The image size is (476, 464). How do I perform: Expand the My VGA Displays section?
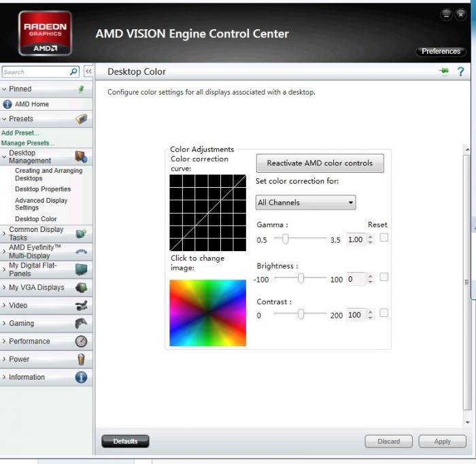(x=4, y=287)
